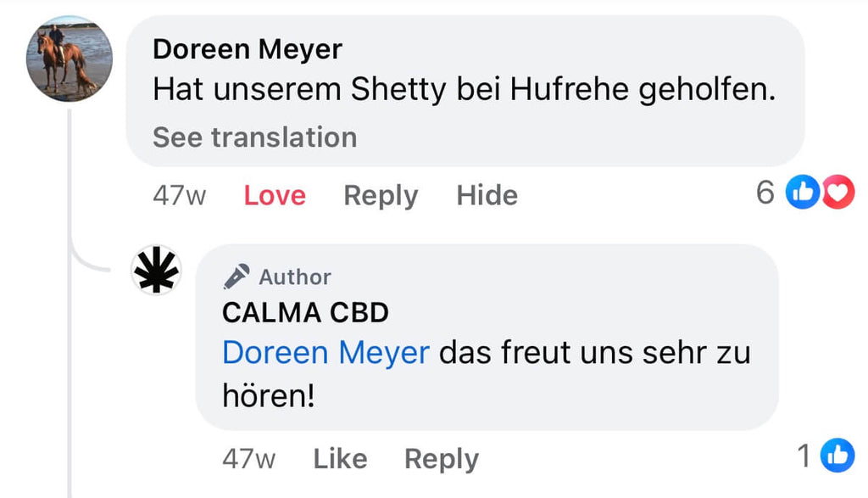This screenshot has width=868, height=498.
Task: Click the blue thumbs-up reaction icon beside count 6
Action: (801, 194)
